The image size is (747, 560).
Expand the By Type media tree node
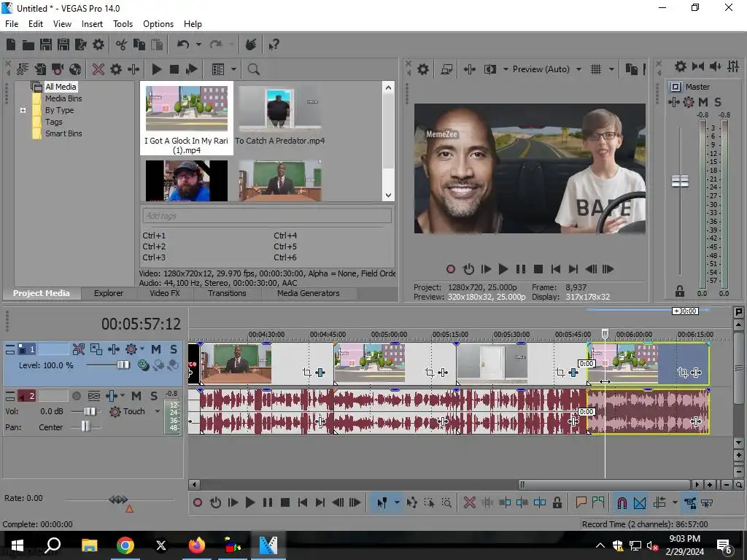(x=23, y=110)
